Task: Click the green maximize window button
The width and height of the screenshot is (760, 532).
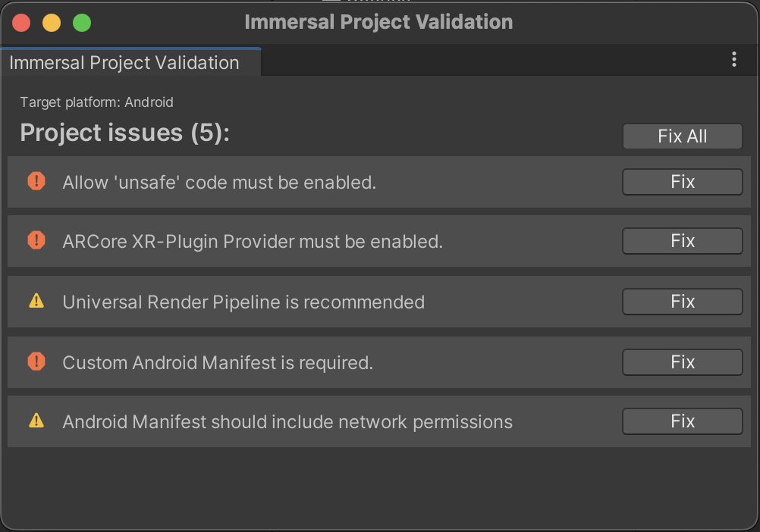Action: pos(82,23)
